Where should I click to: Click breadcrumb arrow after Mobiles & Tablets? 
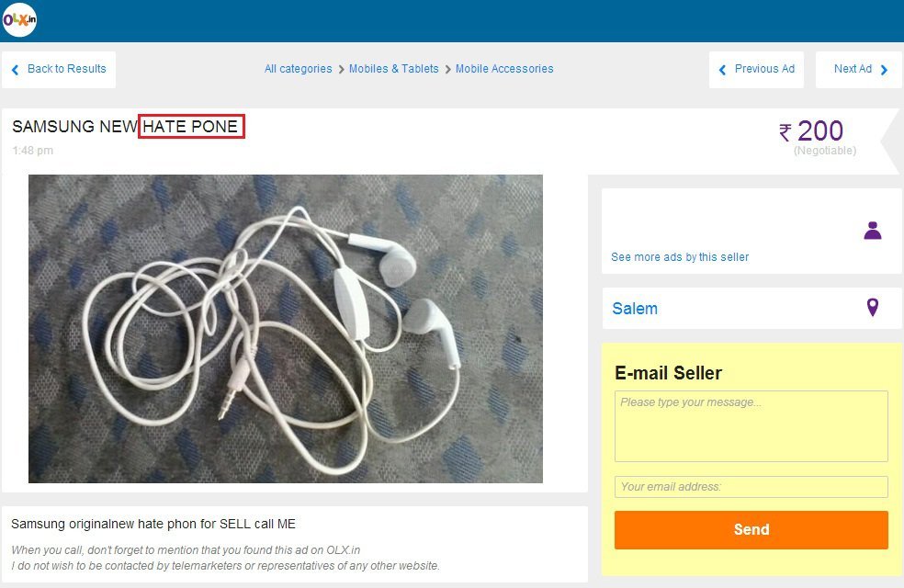pos(447,69)
